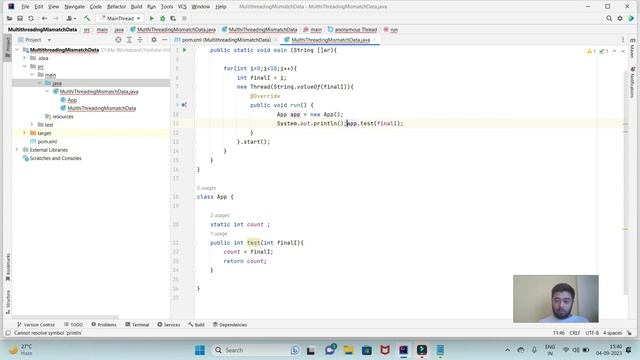This screenshot has width=640, height=360.
Task: Select pom.xml in project tree
Action: [x=47, y=141]
